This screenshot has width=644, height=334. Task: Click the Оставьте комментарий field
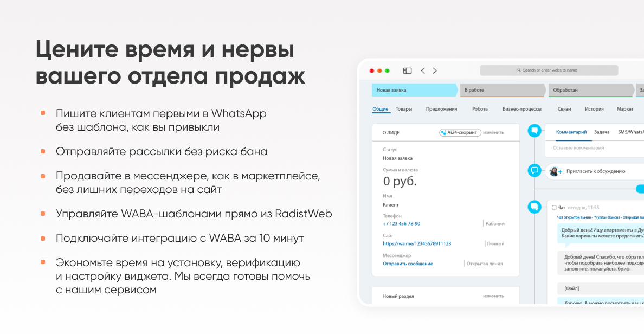coord(596,148)
